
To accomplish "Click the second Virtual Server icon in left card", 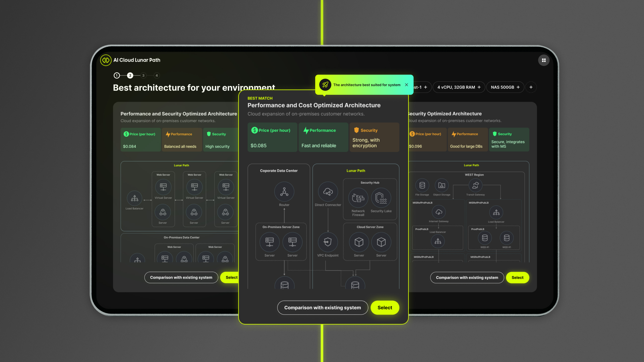I will point(194,187).
